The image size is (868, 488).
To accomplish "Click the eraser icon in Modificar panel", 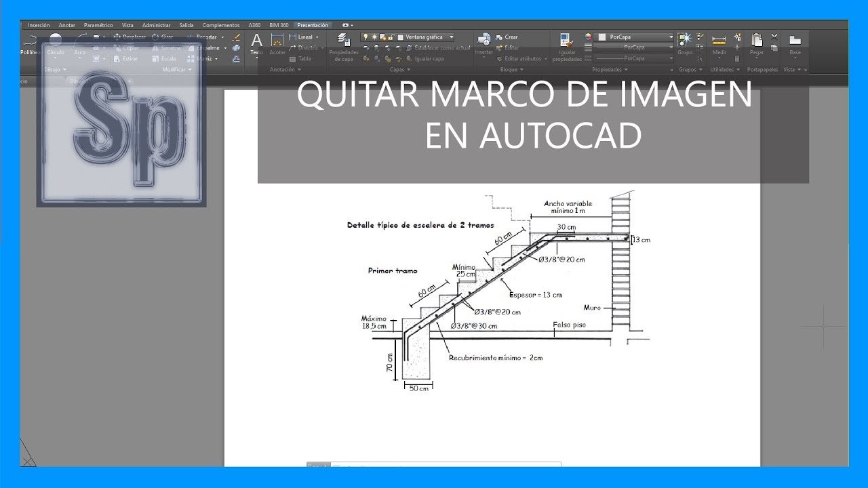I will 236,37.
